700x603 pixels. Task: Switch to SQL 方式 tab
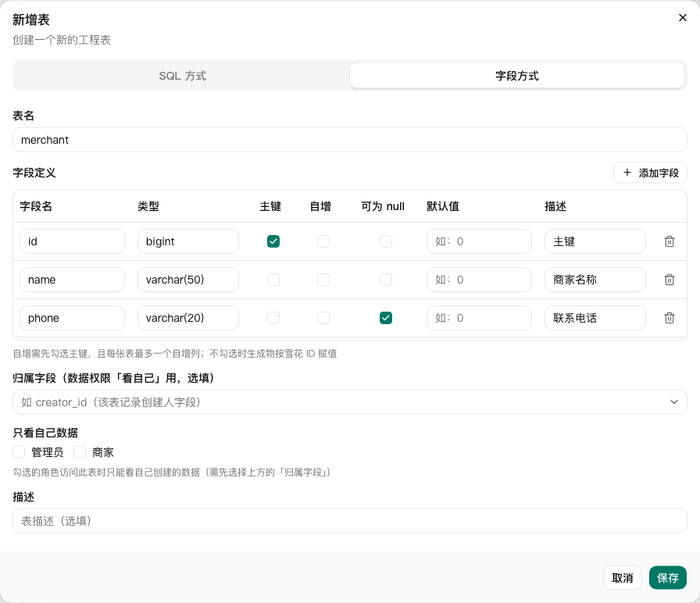click(x=182, y=76)
